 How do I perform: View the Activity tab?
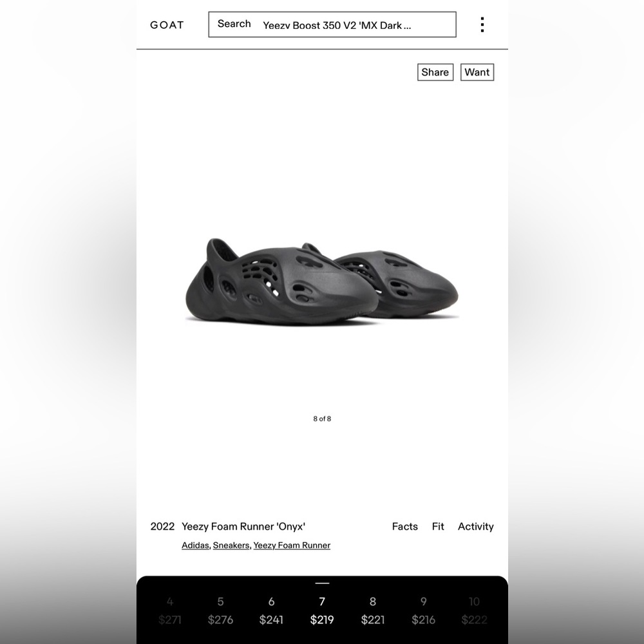coord(476,527)
